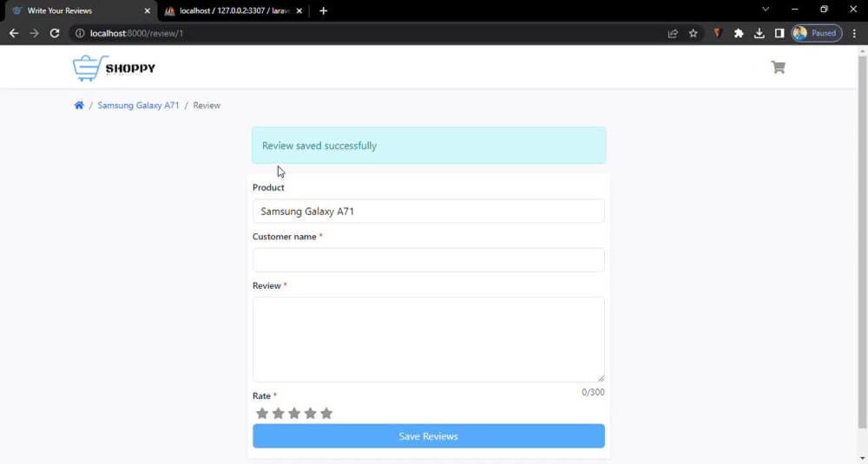Image resolution: width=868 pixels, height=464 pixels.
Task: Click the Review saved successfully alert
Action: (x=429, y=146)
